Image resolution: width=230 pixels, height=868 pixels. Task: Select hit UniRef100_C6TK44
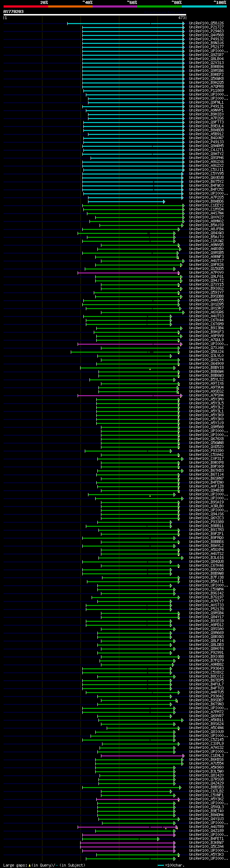point(206,320)
